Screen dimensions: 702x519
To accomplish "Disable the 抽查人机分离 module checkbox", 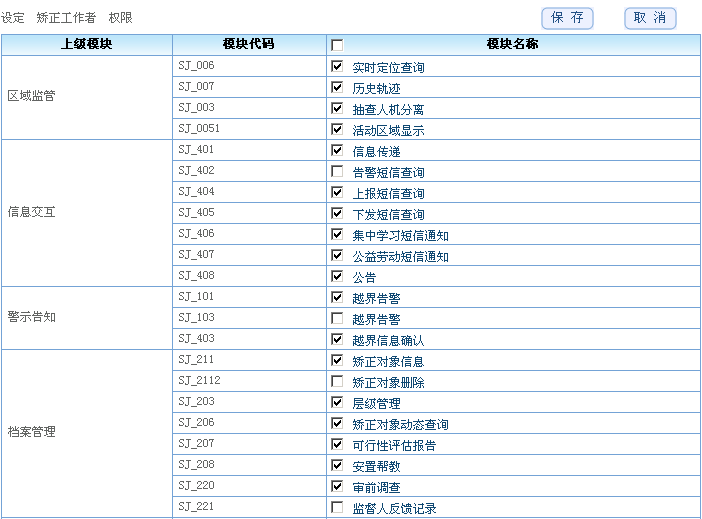I will coord(337,109).
